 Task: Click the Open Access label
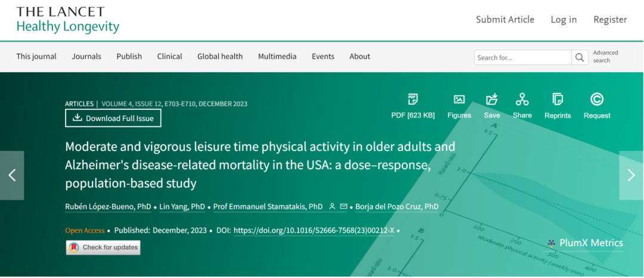pyautogui.click(x=85, y=230)
